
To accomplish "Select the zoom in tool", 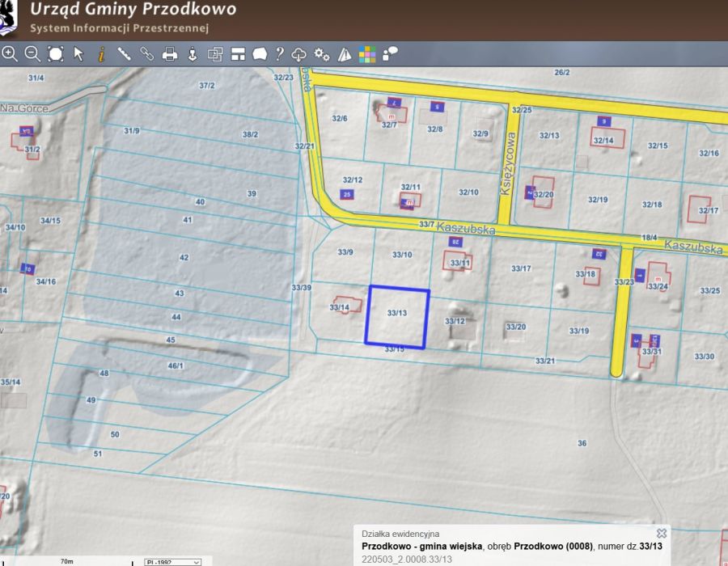I will point(10,54).
